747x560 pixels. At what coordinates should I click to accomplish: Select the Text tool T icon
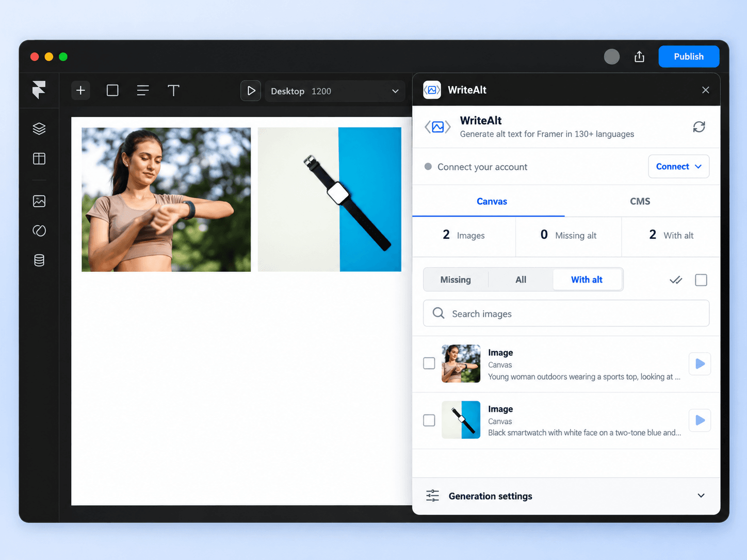[173, 91]
